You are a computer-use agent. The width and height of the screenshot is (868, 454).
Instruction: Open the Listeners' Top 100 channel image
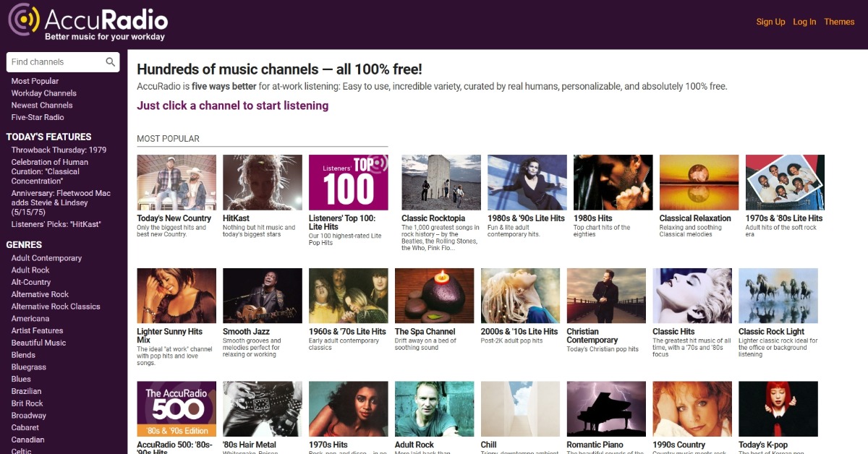348,182
